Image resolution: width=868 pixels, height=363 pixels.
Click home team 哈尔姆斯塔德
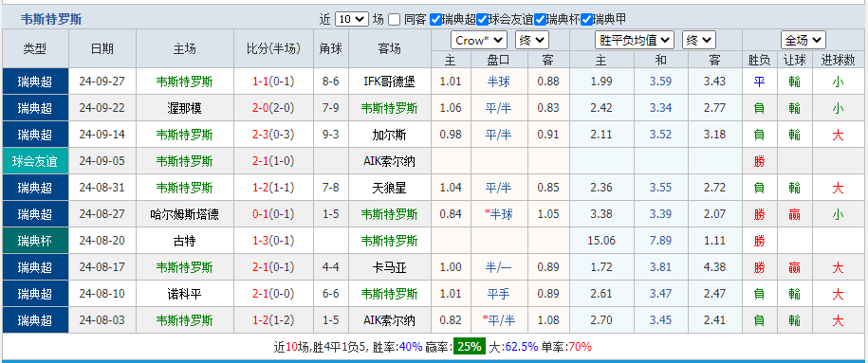[x=184, y=214]
